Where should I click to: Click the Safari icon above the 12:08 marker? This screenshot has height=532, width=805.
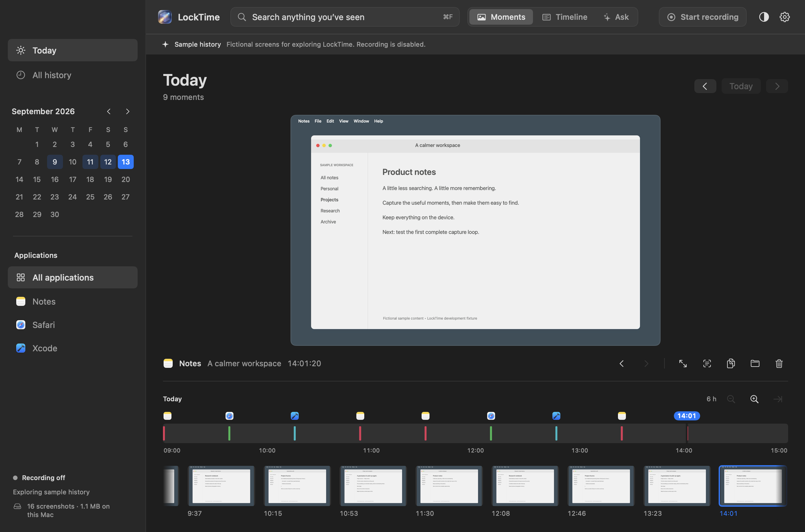(491, 416)
